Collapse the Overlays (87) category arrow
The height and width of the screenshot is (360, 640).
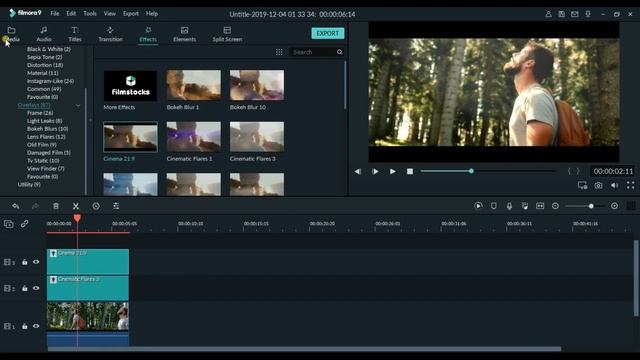(x=78, y=105)
